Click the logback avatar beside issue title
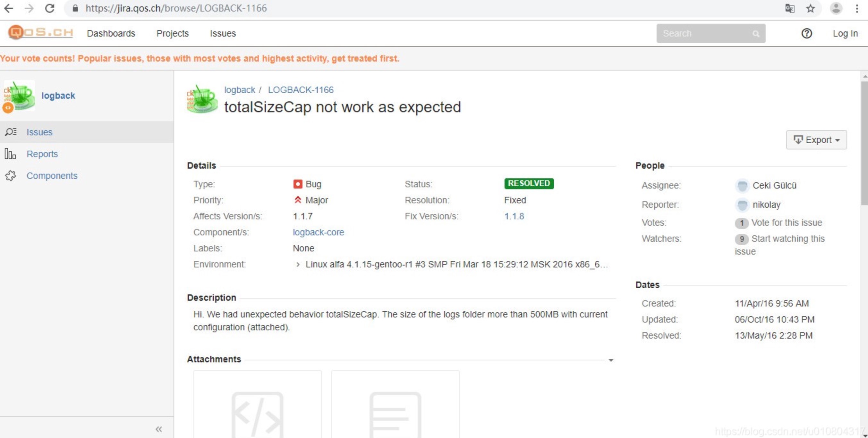The image size is (868, 438). point(202,99)
